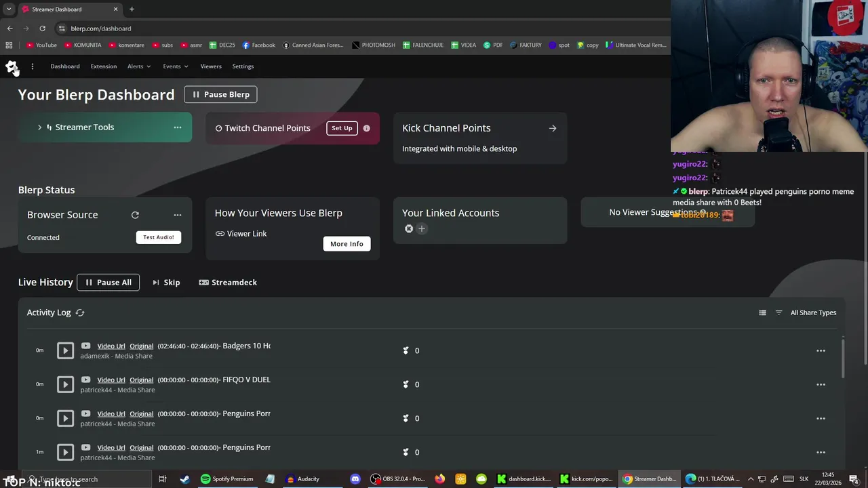Open the three-dot menu beside Blerp logo

32,66
